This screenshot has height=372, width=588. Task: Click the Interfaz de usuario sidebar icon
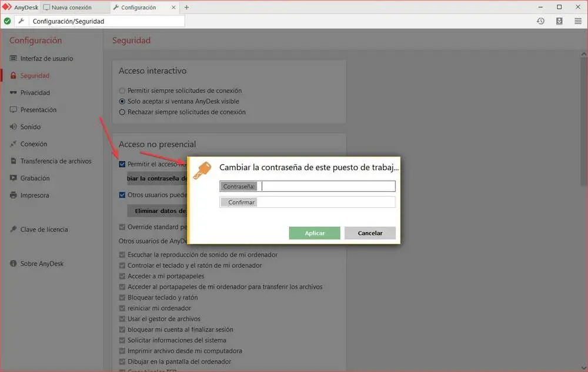(13, 58)
